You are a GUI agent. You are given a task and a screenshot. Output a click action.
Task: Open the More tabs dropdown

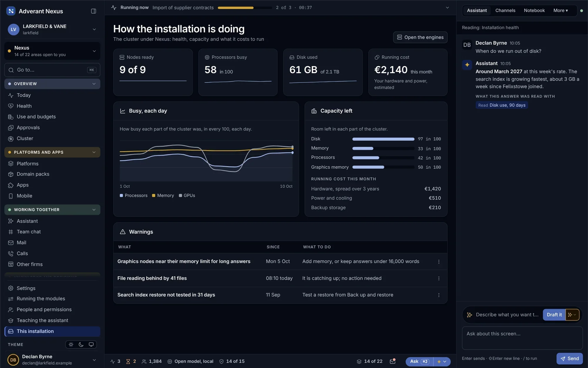(x=560, y=11)
